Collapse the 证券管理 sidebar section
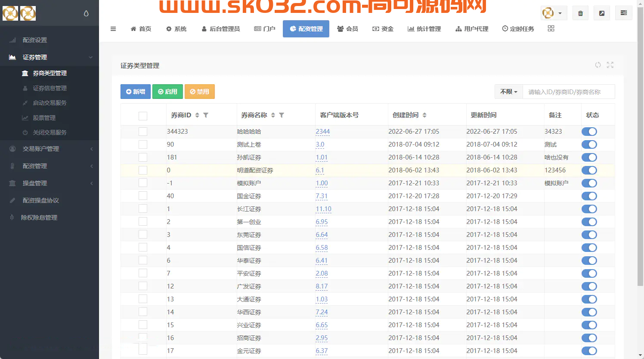644x359 pixels. click(50, 57)
